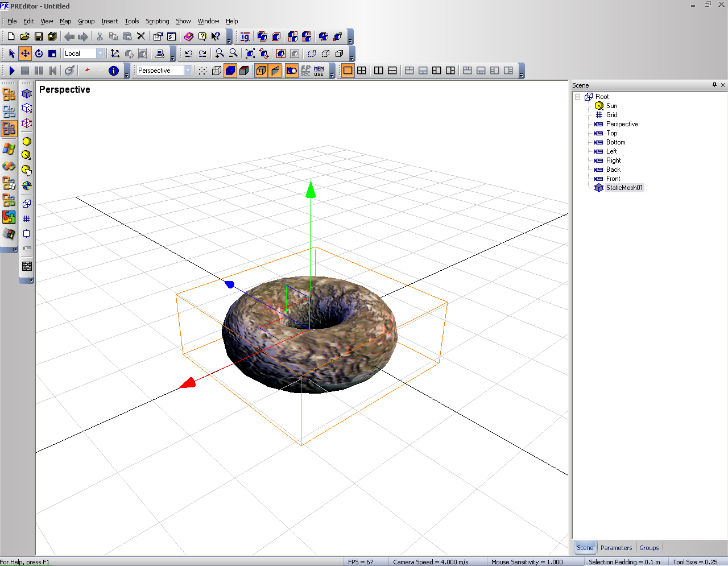Select the Grid node in scene tree

[611, 115]
